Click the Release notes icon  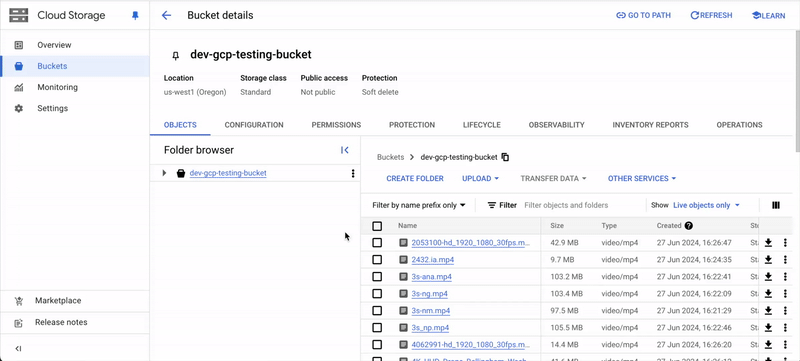(19, 323)
